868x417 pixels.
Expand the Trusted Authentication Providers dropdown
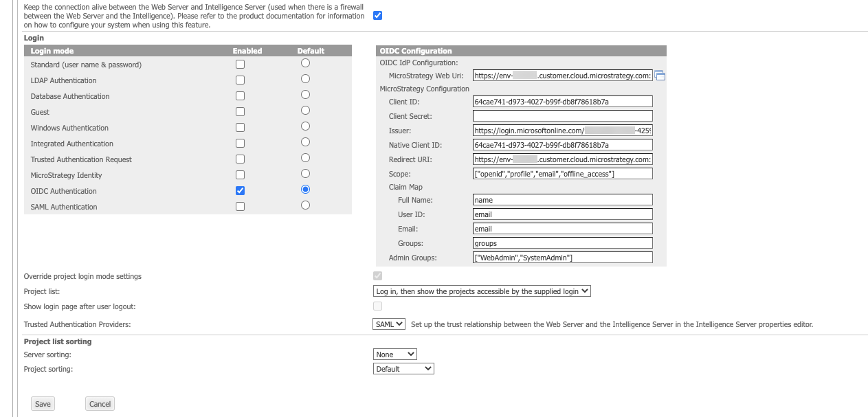pos(389,324)
